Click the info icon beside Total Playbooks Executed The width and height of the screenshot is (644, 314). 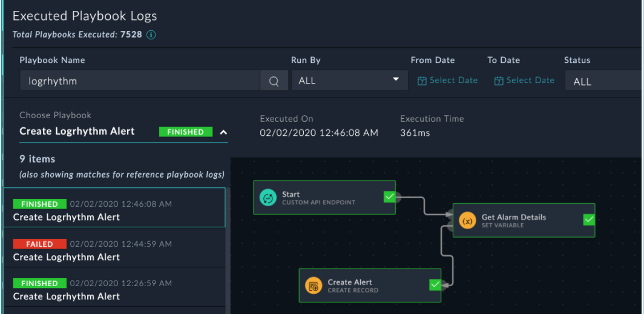point(151,35)
